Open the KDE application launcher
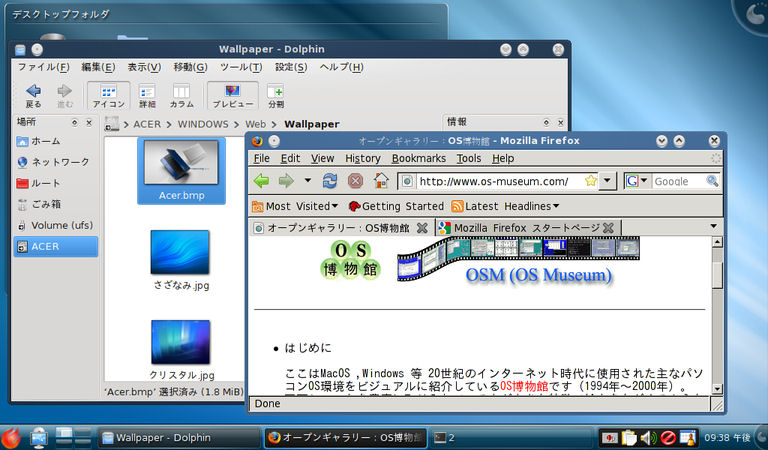Image resolution: width=768 pixels, height=450 pixels. (11, 437)
